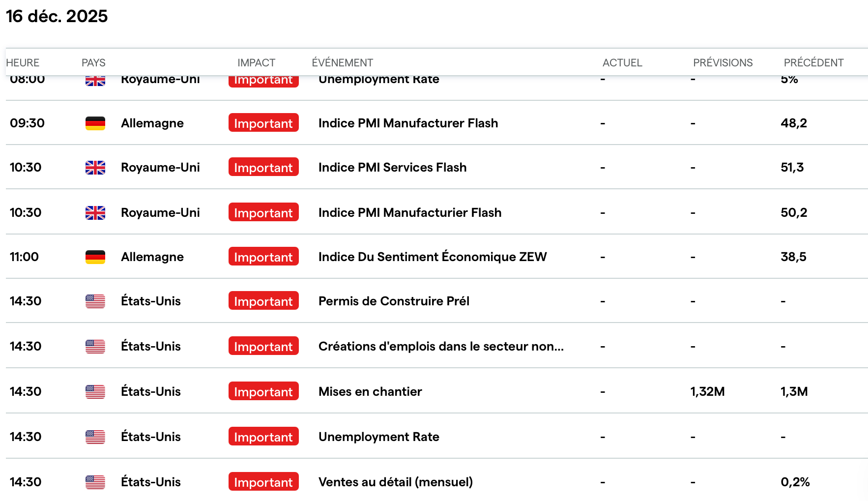Click the UK flag beside PMI Manufacturier Flash

(x=95, y=213)
